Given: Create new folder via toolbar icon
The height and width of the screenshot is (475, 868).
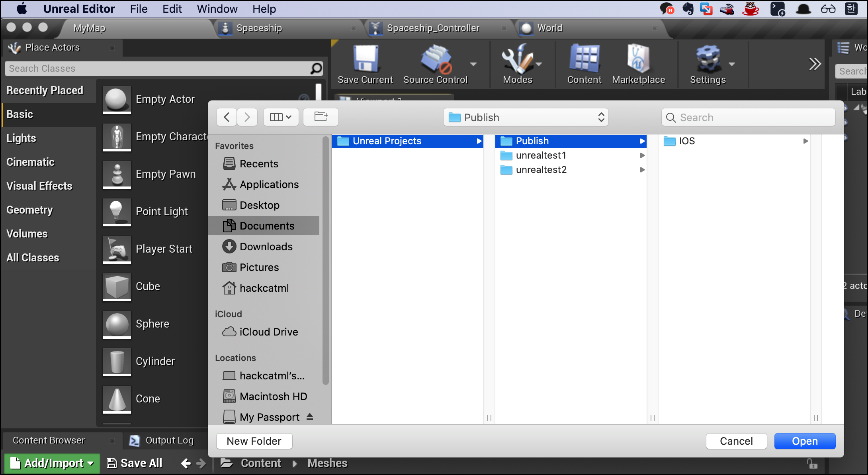Looking at the screenshot, I should click(321, 117).
